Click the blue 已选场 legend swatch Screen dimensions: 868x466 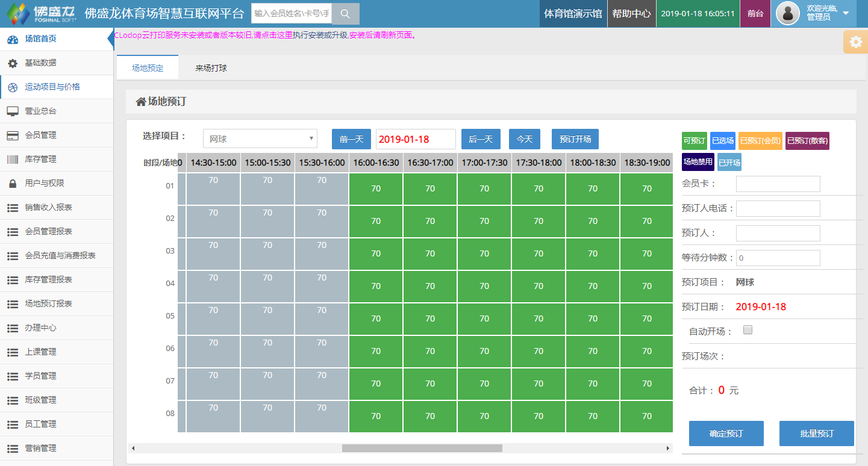click(x=723, y=141)
